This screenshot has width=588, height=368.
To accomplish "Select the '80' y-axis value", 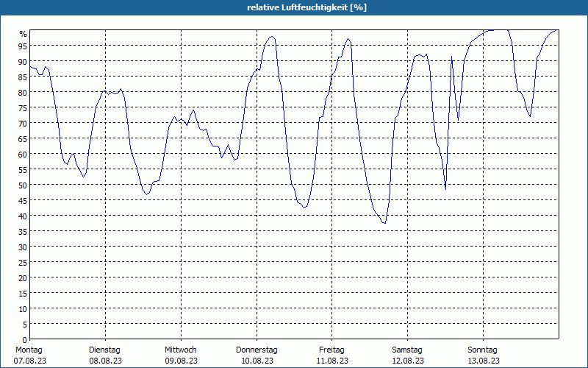I will (x=23, y=93).
